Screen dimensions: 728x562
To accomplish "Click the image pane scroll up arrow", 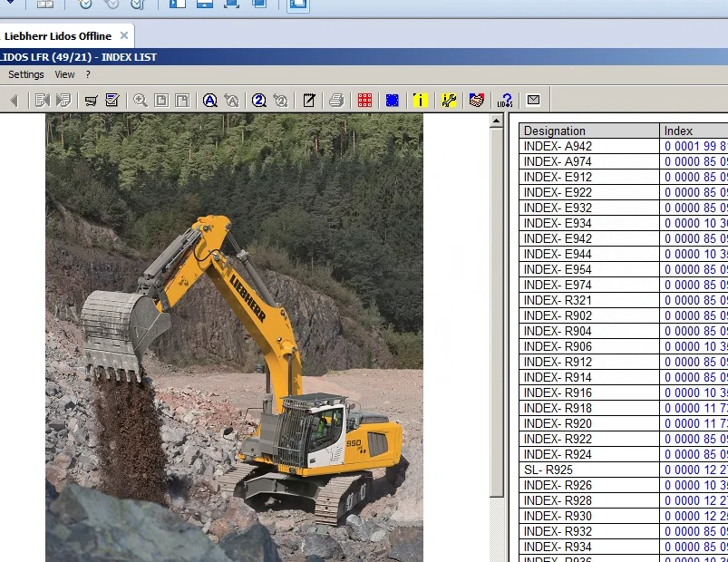I will (496, 121).
